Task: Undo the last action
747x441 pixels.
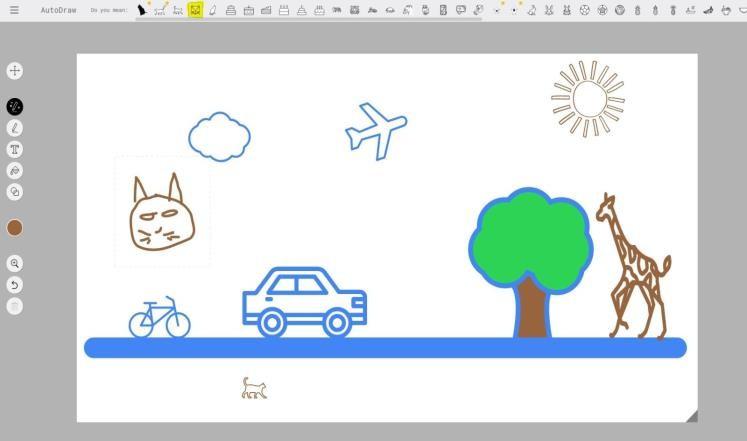Action: tap(15, 285)
